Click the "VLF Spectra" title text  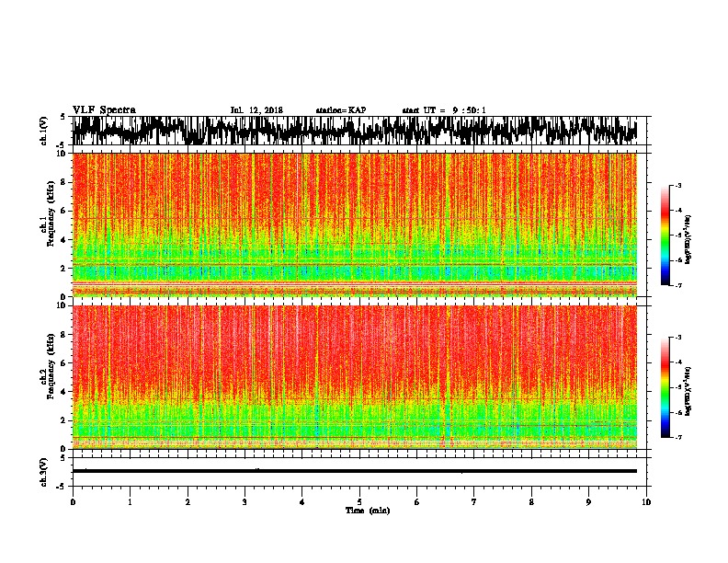point(104,110)
